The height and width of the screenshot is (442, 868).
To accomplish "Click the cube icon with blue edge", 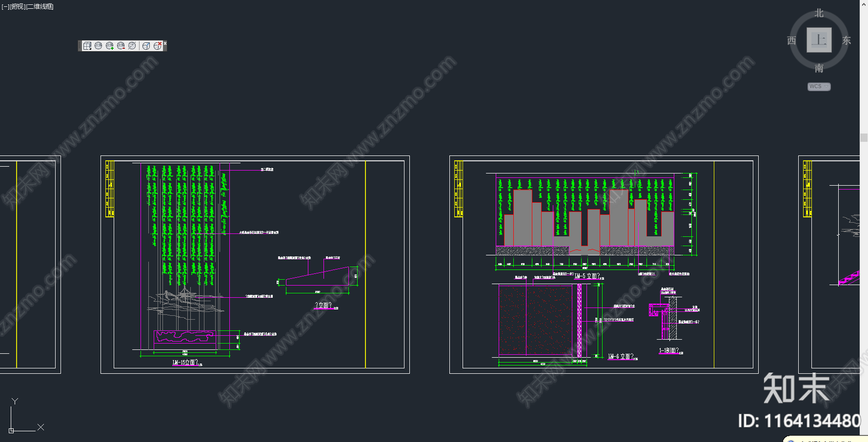I will [146, 46].
